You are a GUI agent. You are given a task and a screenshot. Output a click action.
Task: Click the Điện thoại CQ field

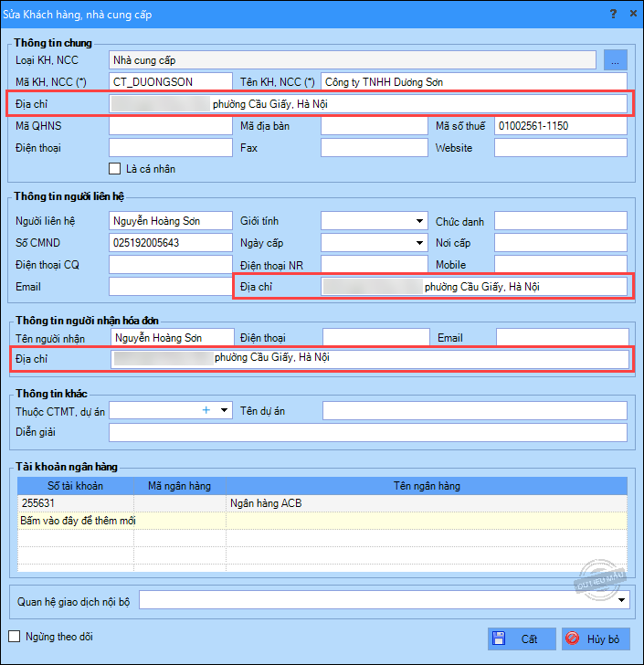click(171, 265)
